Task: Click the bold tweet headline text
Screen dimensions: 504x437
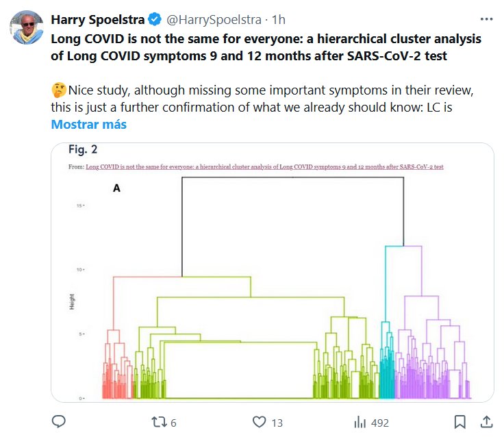Action: (266, 47)
